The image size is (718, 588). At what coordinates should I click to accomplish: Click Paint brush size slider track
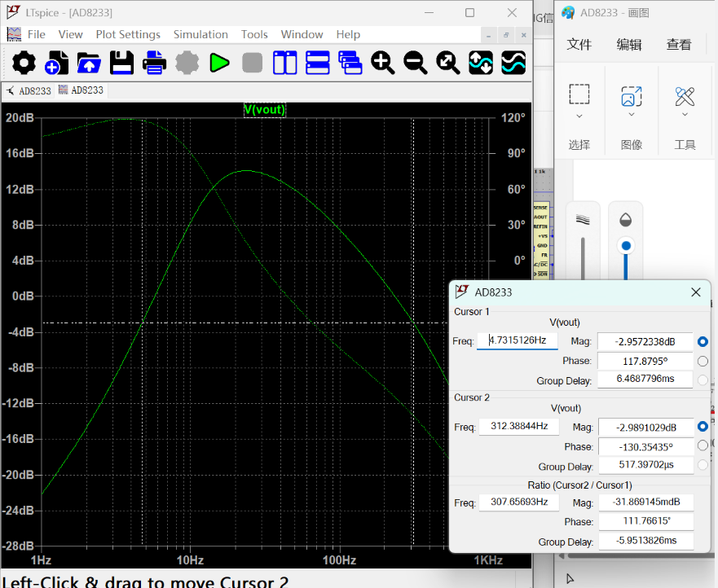[x=583, y=258]
